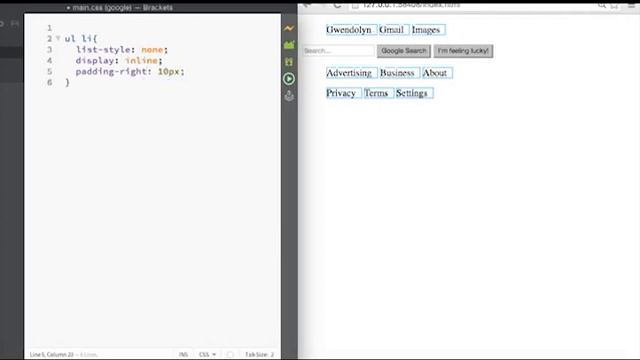Click the split-view icon in Brackets sidebar

click(x=15, y=24)
